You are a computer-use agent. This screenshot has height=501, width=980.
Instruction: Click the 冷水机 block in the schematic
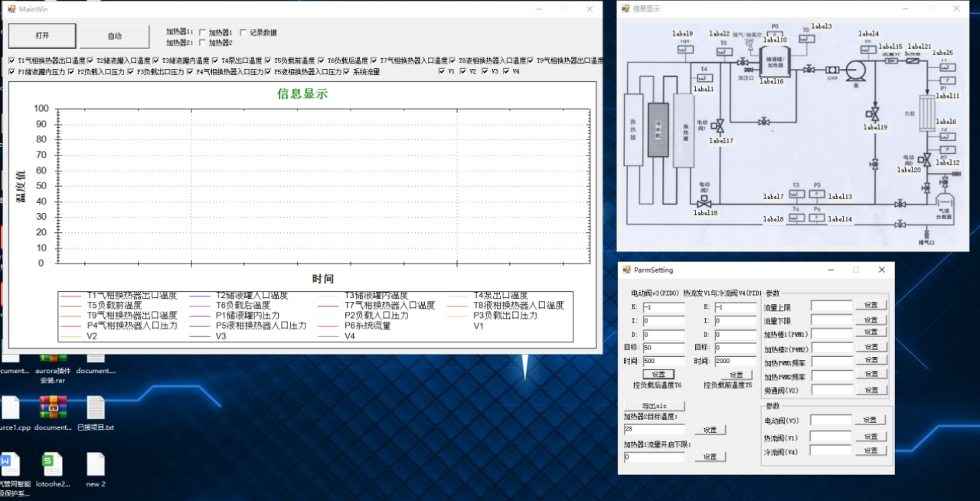[x=658, y=130]
